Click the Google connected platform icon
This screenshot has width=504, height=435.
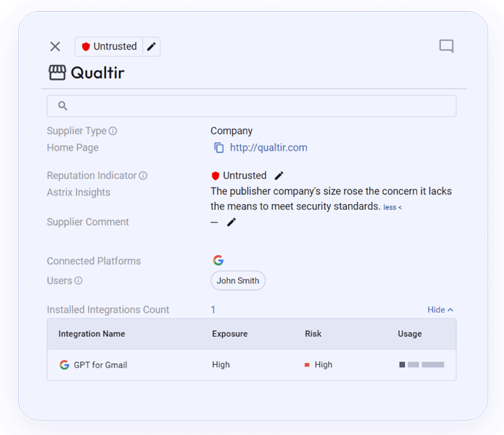click(218, 261)
